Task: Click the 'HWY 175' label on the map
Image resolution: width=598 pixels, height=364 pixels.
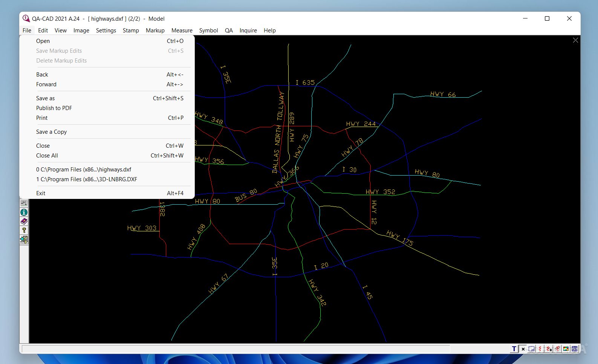Action: pyautogui.click(x=400, y=238)
